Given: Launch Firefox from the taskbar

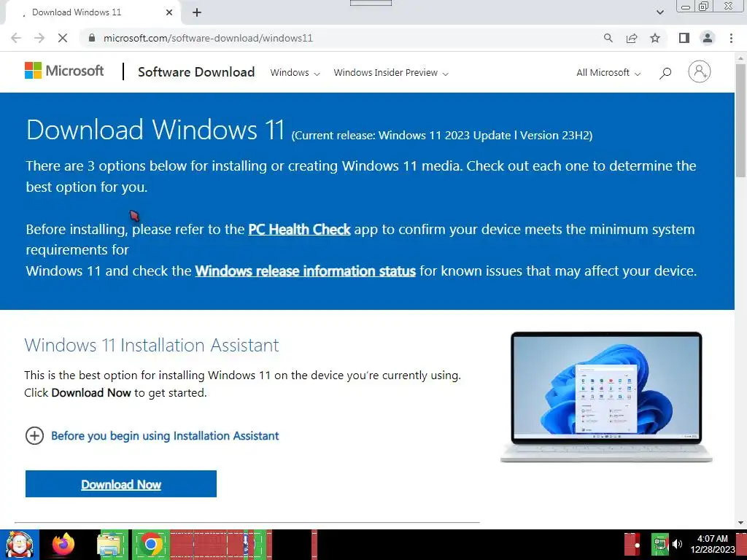Looking at the screenshot, I should coord(63,545).
